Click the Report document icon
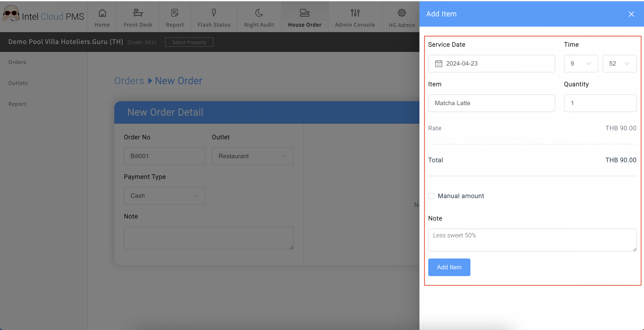 [x=175, y=13]
